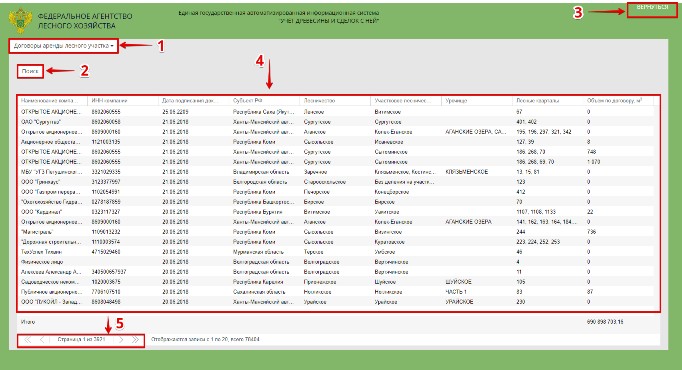The width and height of the screenshot is (682, 370).
Task: Click the 'Субъект РФ' column header
Action: pyautogui.click(x=247, y=100)
